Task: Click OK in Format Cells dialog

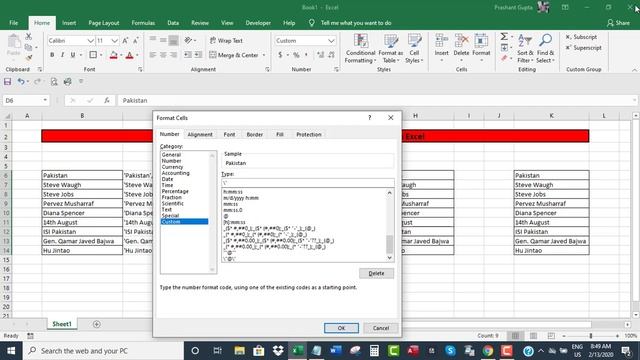Action: [341, 328]
